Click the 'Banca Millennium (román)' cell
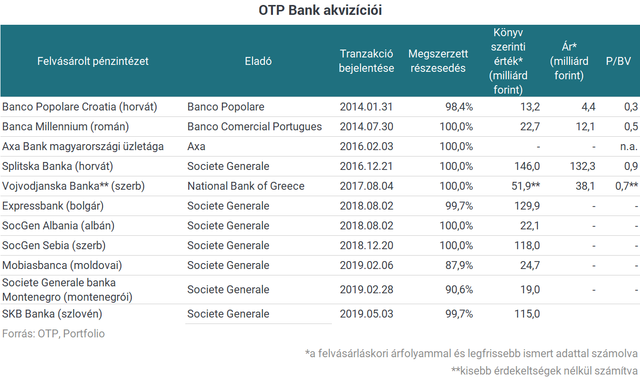Viewport: 640px width, 378px height. [x=65, y=127]
